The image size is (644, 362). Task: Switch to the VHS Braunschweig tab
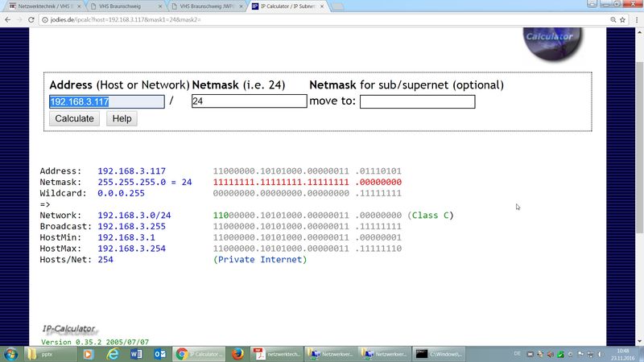coord(126,6)
